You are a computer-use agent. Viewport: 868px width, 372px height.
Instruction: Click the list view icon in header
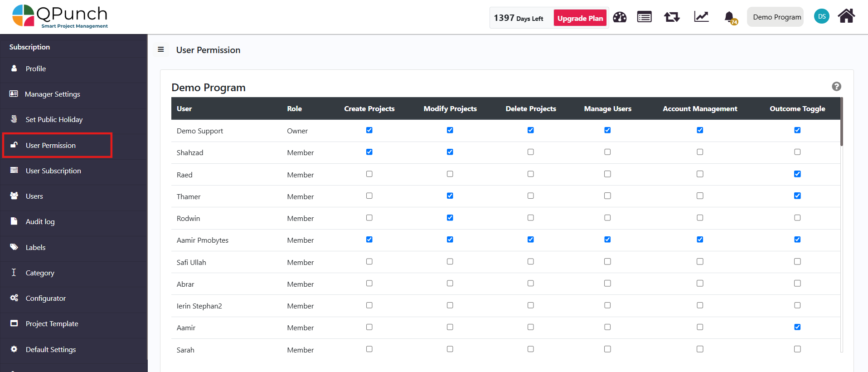point(644,17)
